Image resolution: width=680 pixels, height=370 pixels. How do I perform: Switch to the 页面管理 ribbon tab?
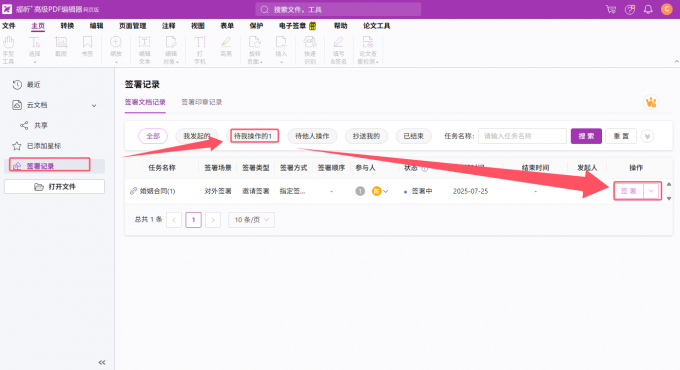coord(133,26)
